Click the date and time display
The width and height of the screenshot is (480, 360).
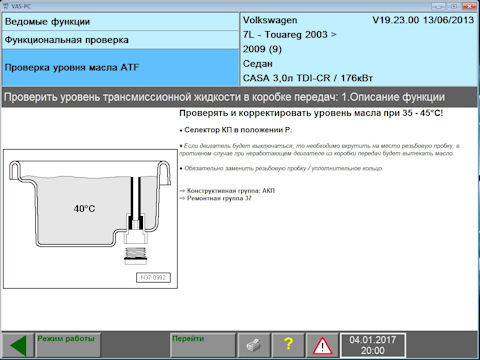click(x=373, y=346)
